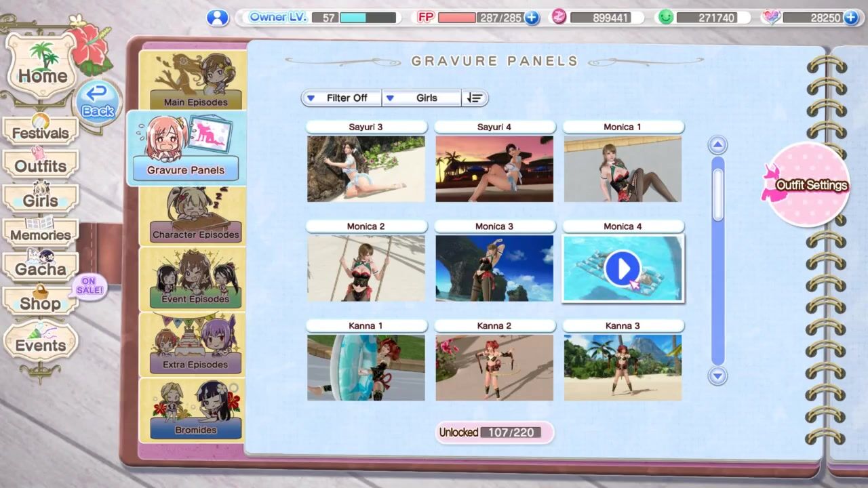The image size is (868, 488).
Task: Switch to the Main Episodes tab
Action: [x=194, y=81]
